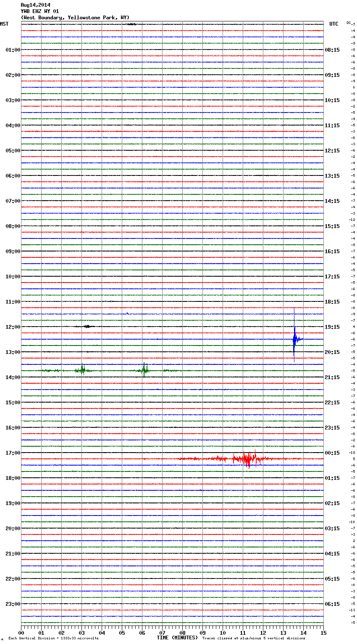Click the "TIME (MINUTES)" axis title
357x644 pixels.
[x=177, y=638]
